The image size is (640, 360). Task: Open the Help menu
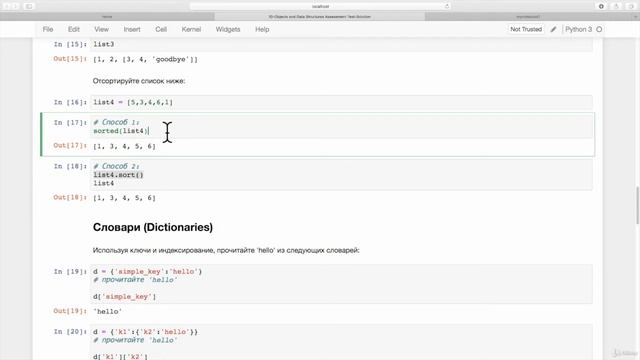click(262, 29)
